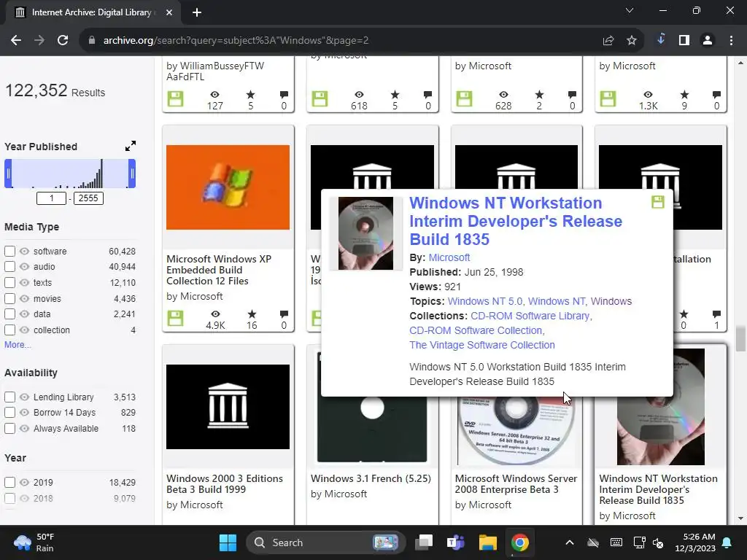747x560 pixels.
Task: Click the views eye on Windows XP Embedded card
Action: [215, 314]
